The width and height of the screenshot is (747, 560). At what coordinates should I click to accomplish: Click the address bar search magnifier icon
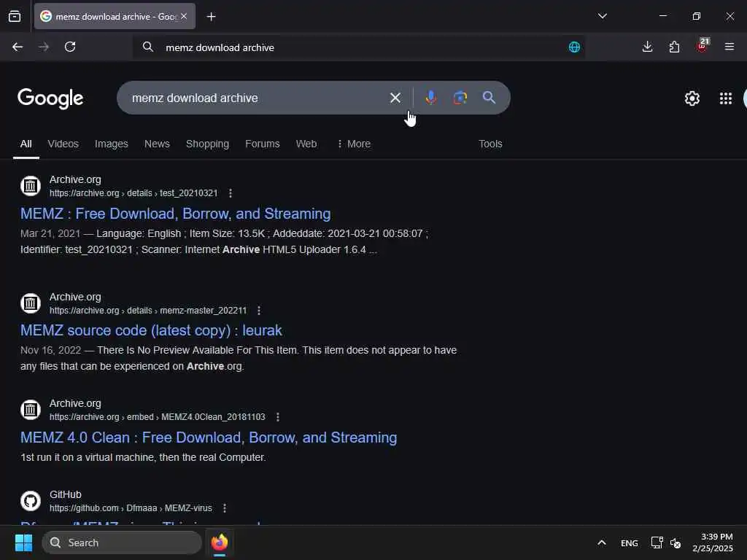148,47
